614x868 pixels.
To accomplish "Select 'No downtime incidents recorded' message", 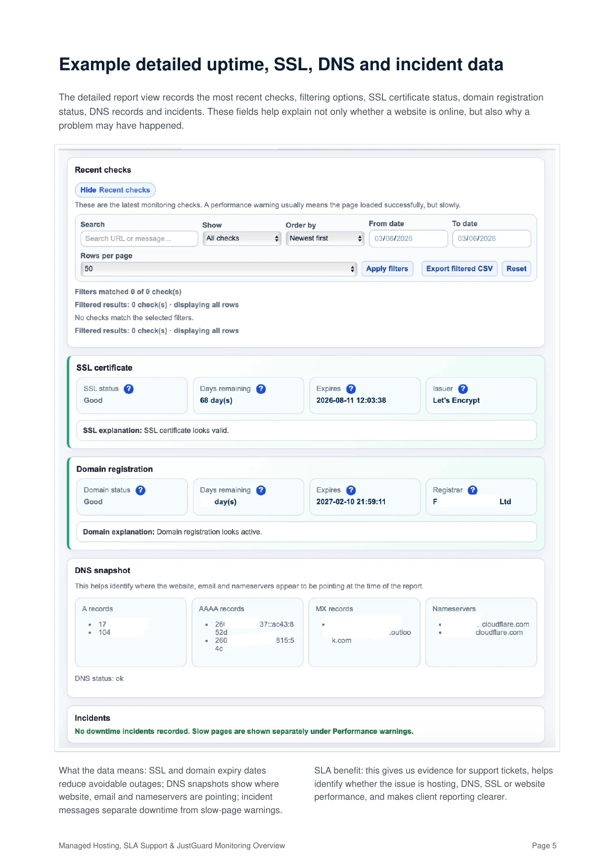I will pyautogui.click(x=244, y=731).
